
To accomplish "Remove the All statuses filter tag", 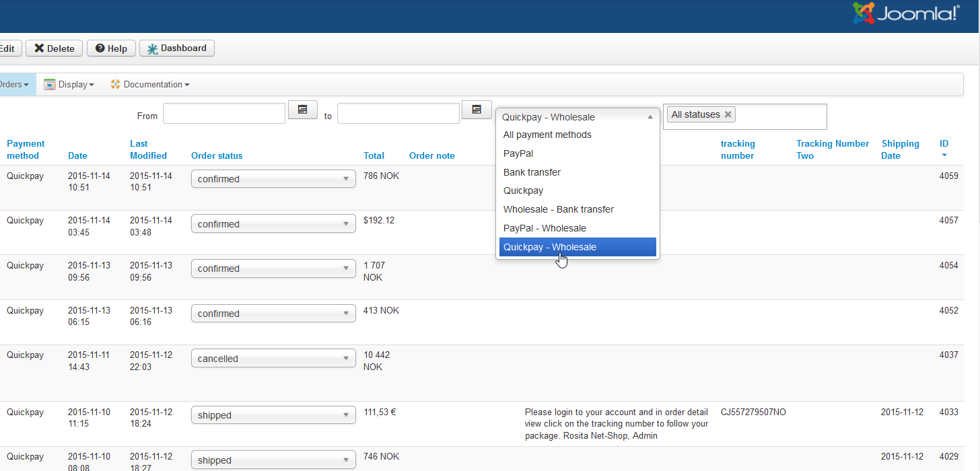I will [x=728, y=114].
